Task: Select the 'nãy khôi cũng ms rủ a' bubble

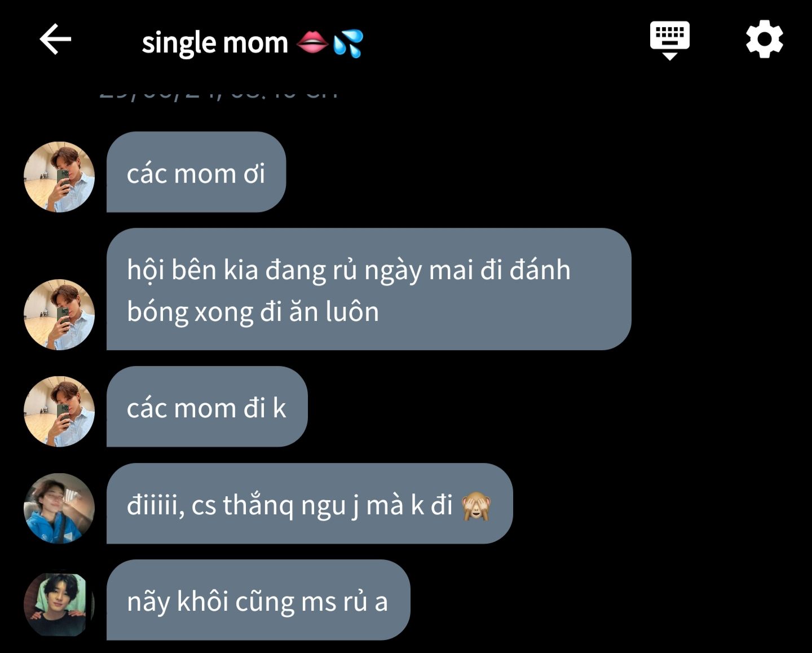Action: tap(258, 600)
